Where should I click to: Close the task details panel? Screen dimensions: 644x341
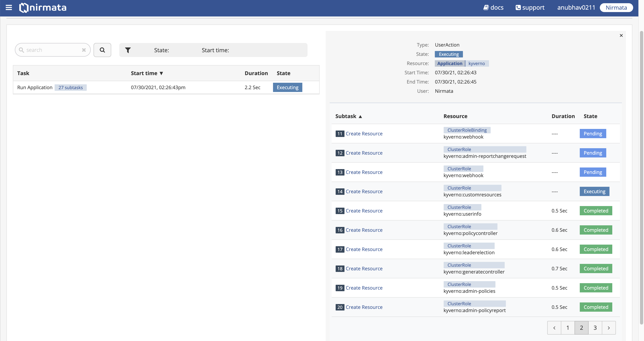click(621, 36)
